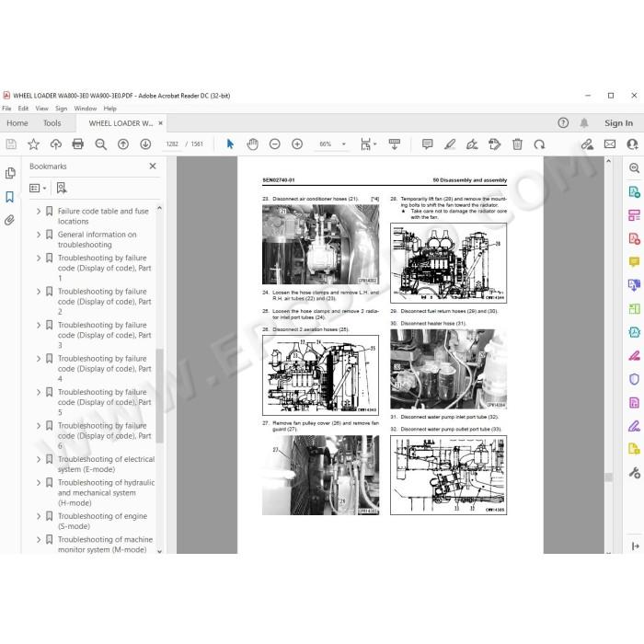Activate the Hand pan tool
This screenshot has width=644, height=644.
[252, 144]
